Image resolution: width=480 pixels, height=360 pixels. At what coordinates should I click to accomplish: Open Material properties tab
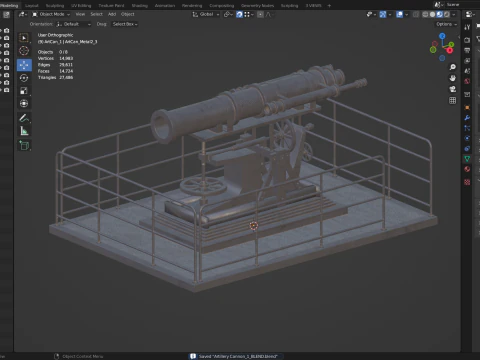tap(467, 169)
